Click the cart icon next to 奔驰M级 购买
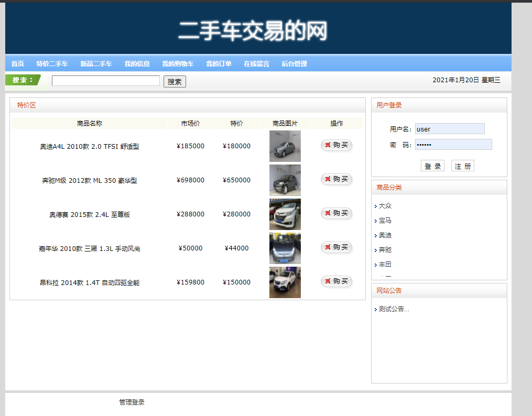 329,180
